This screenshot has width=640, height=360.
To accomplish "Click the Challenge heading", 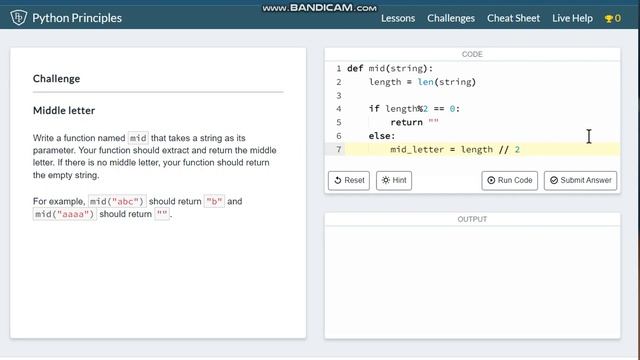I will [x=56, y=78].
